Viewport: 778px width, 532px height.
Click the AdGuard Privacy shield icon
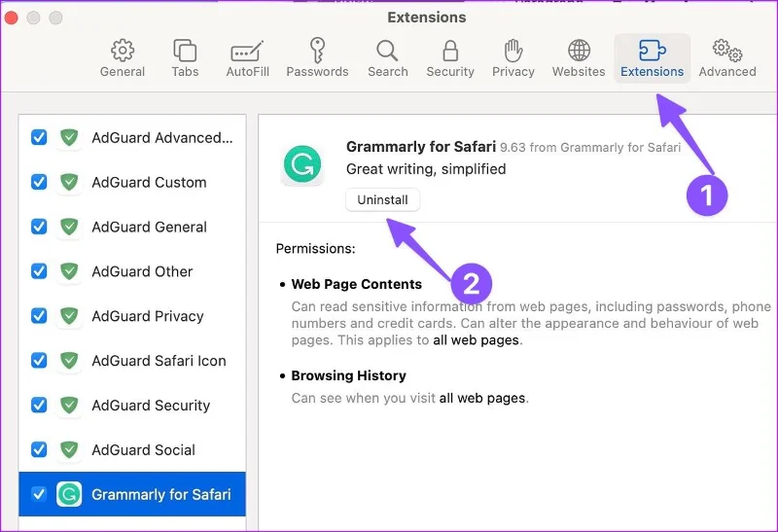pyautogui.click(x=69, y=316)
